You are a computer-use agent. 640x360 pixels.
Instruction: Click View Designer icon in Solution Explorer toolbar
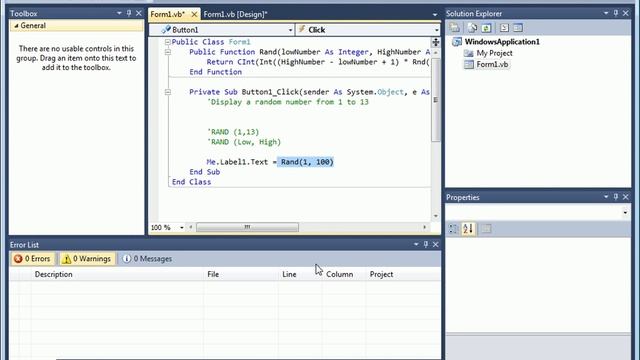coord(518,28)
